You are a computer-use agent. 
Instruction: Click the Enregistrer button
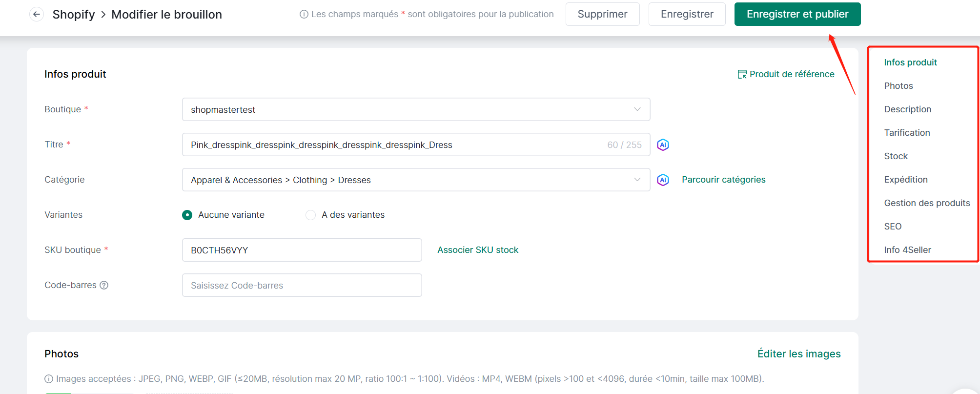pos(687,14)
